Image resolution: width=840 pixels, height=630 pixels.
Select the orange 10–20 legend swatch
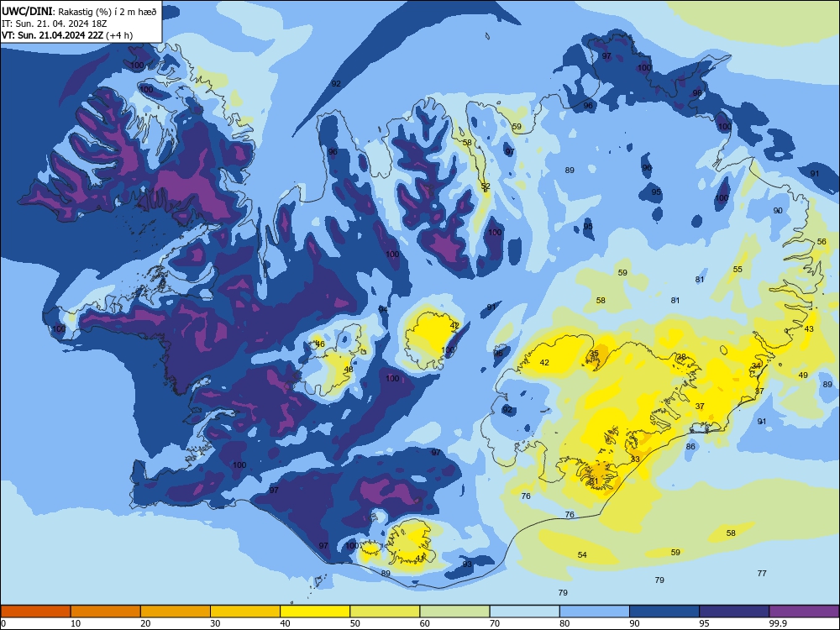click(106, 612)
